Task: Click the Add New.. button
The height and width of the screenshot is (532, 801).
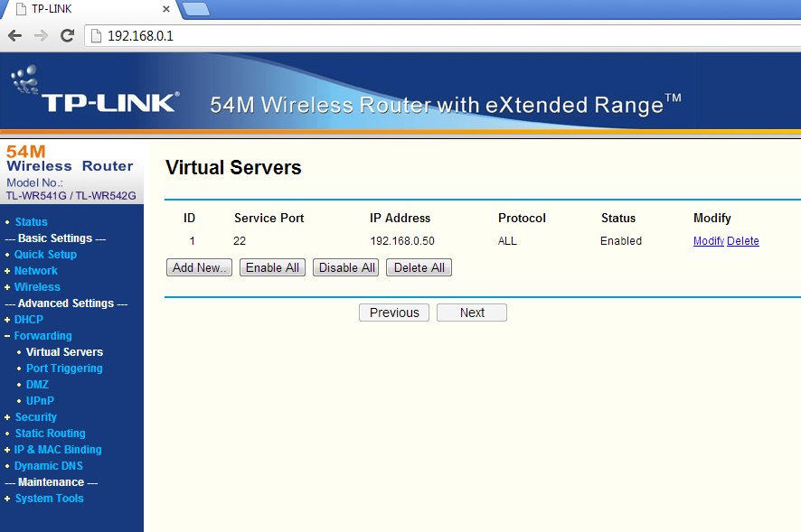Action: [x=199, y=267]
